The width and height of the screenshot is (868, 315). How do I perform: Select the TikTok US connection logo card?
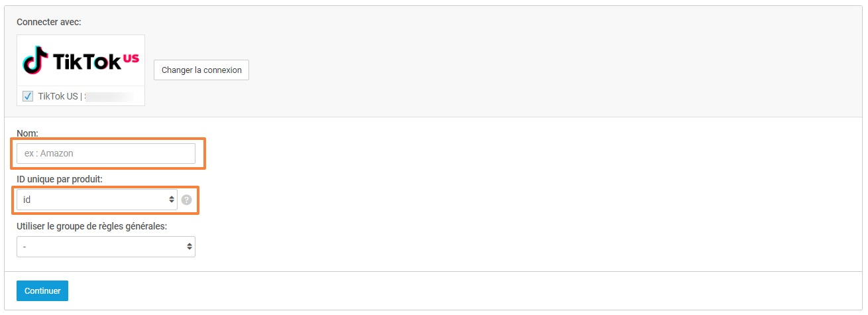[x=81, y=70]
